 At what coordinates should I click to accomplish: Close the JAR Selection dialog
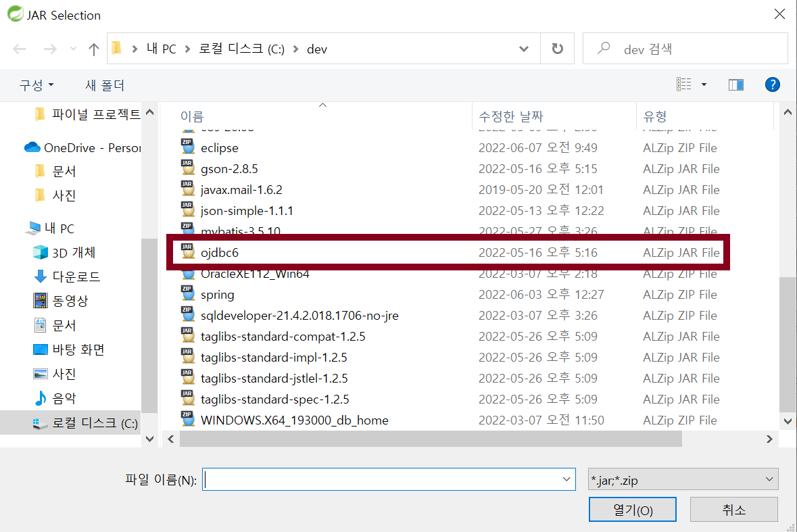click(x=779, y=14)
